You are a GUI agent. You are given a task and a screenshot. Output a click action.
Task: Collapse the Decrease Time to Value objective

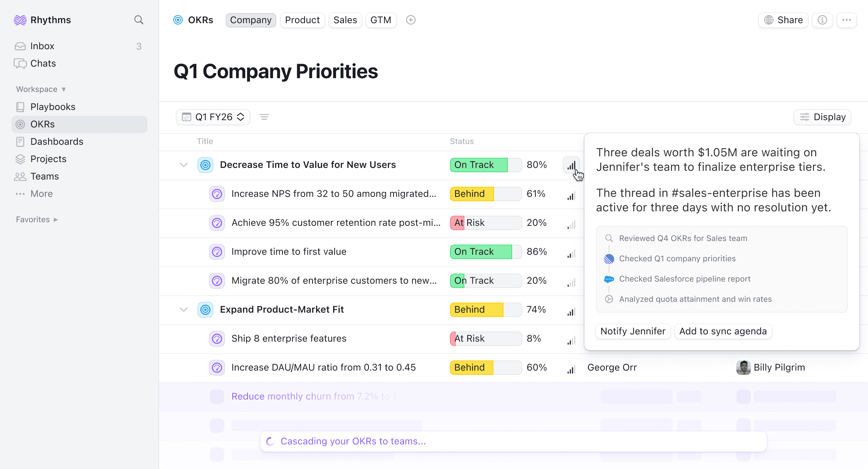(184, 165)
